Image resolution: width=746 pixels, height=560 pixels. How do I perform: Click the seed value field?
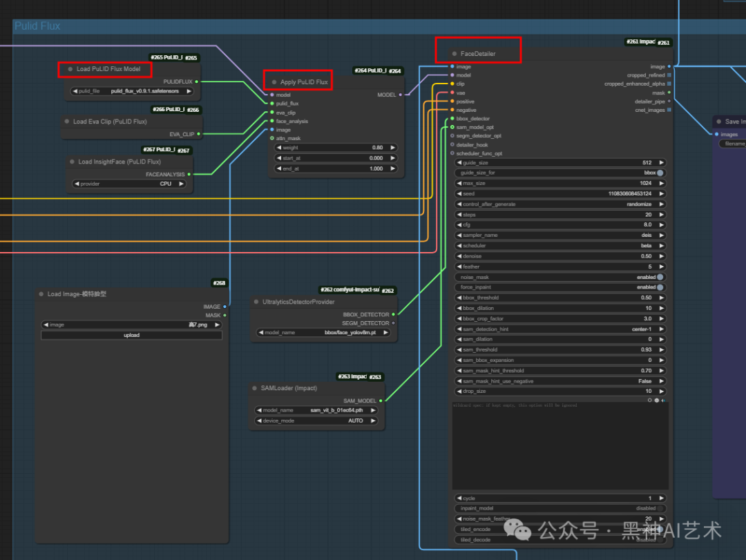pos(560,193)
